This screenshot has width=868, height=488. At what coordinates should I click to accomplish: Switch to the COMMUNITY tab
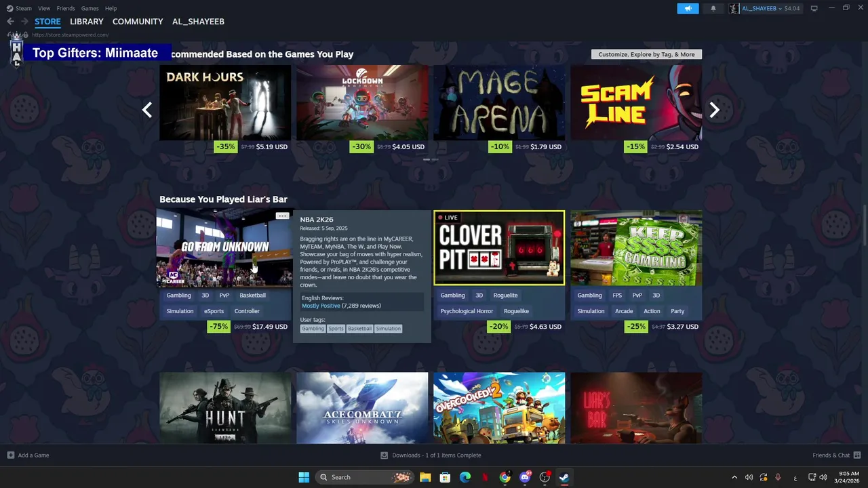coord(138,22)
